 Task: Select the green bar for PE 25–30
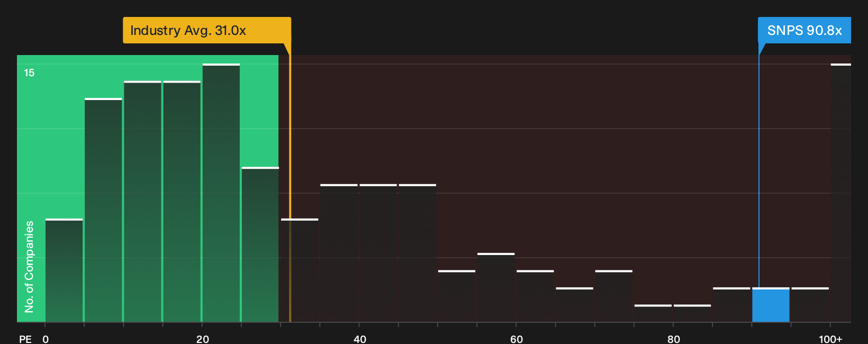pos(260,245)
